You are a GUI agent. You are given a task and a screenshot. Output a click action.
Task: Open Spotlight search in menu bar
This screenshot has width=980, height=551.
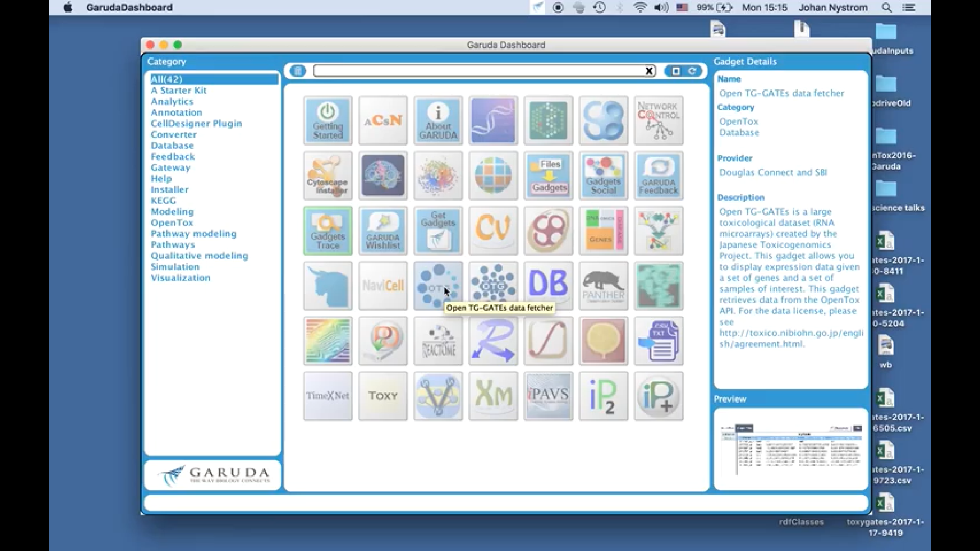click(x=887, y=7)
